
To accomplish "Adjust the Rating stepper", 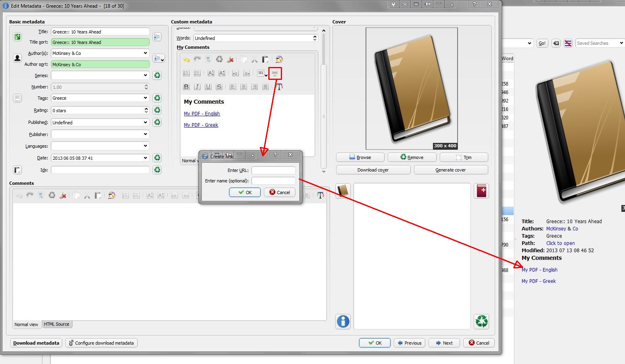I will [x=146, y=110].
